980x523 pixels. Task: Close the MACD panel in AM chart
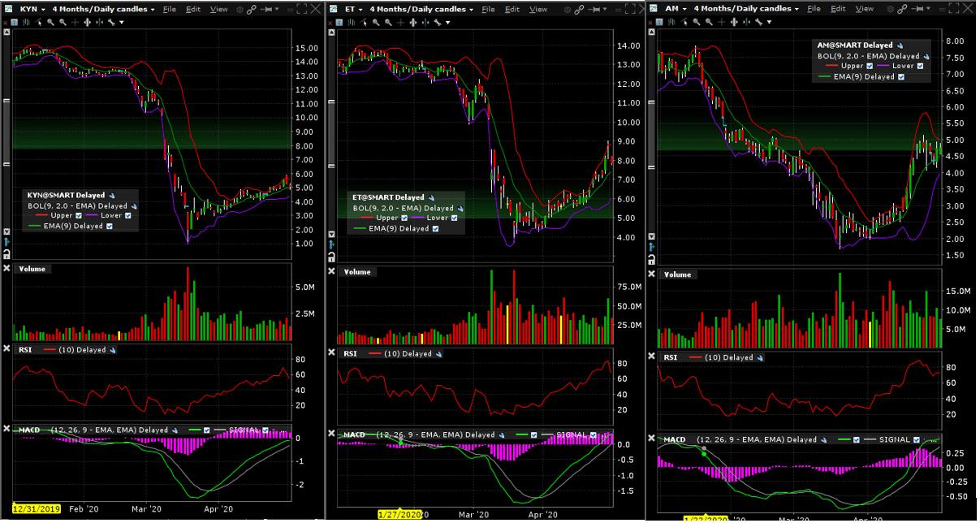652,439
